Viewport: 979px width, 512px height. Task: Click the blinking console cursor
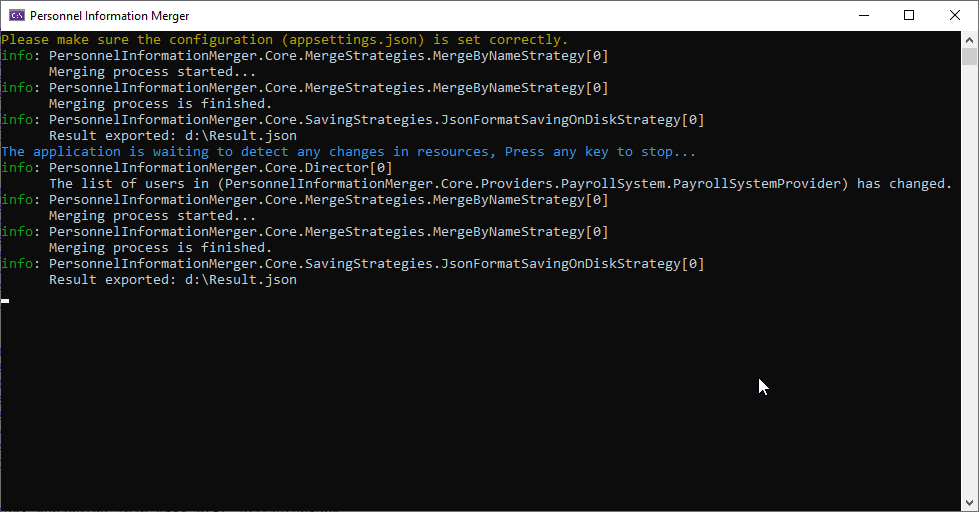[5, 301]
